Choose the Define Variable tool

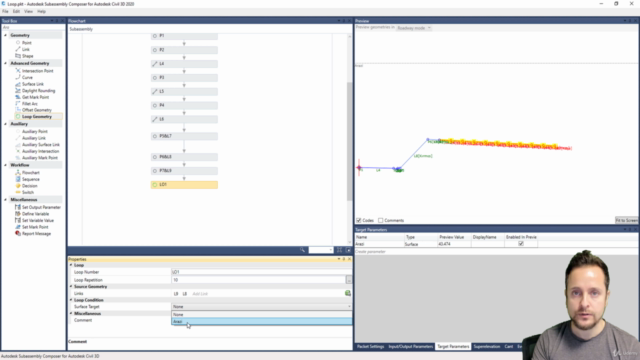coord(35,214)
